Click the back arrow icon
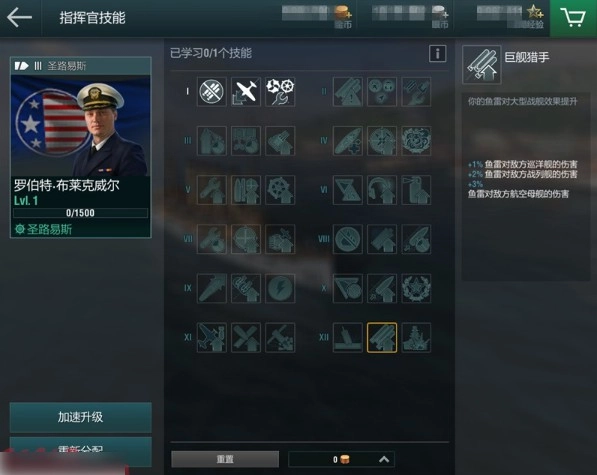The image size is (597, 475). pyautogui.click(x=19, y=18)
